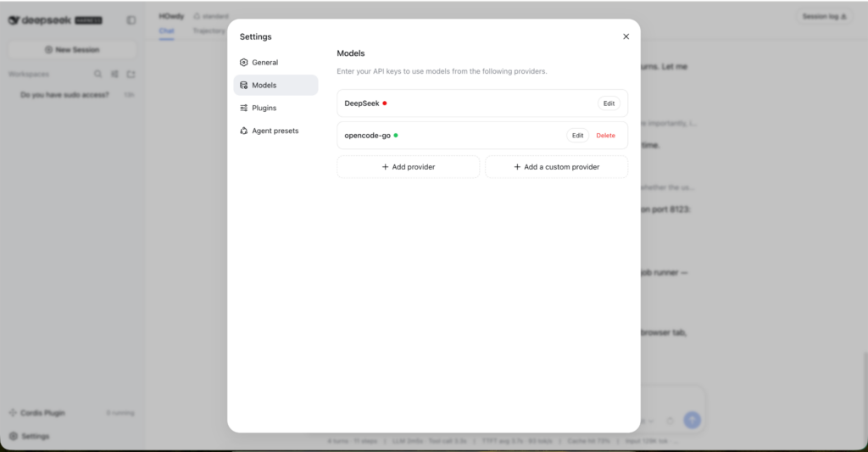The height and width of the screenshot is (452, 868).
Task: Switch to background Trajectory tab
Action: pos(209,31)
